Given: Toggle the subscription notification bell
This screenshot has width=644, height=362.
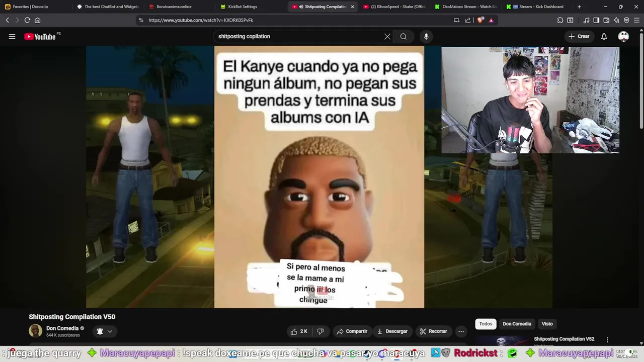Looking at the screenshot, I should click(100, 331).
